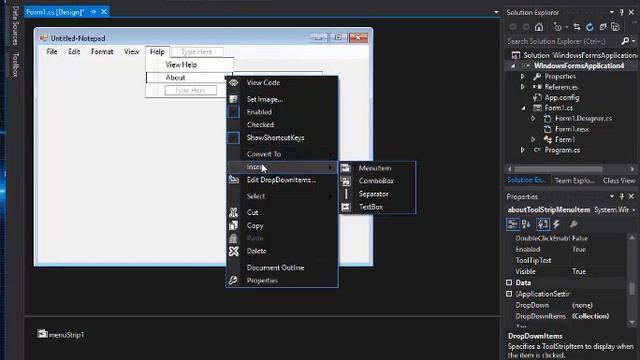Switch to the Team Explorer tab
This screenshot has width=640, height=360.
coord(574,180)
